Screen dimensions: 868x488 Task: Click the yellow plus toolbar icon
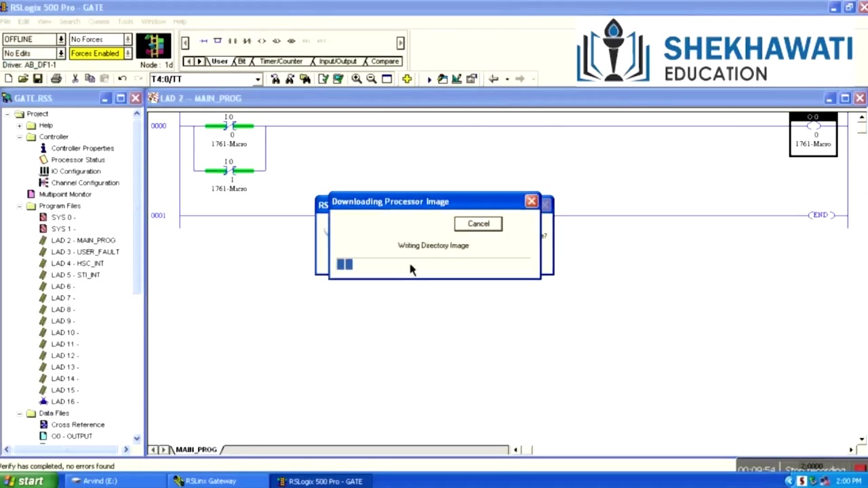coord(407,79)
